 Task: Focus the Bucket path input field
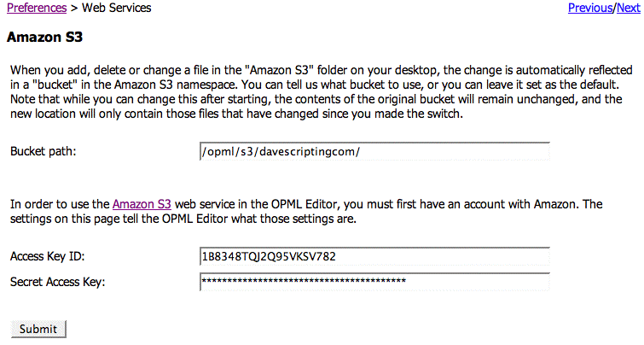tap(374, 151)
